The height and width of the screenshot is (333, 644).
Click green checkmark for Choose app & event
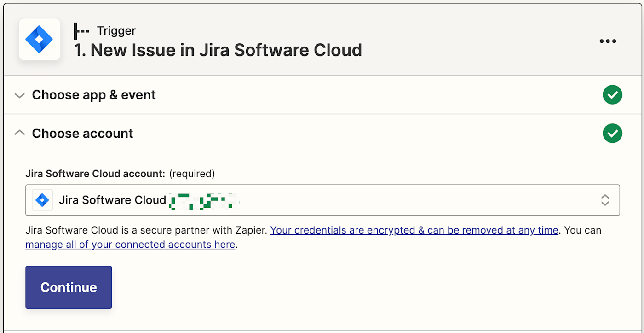pyautogui.click(x=612, y=95)
